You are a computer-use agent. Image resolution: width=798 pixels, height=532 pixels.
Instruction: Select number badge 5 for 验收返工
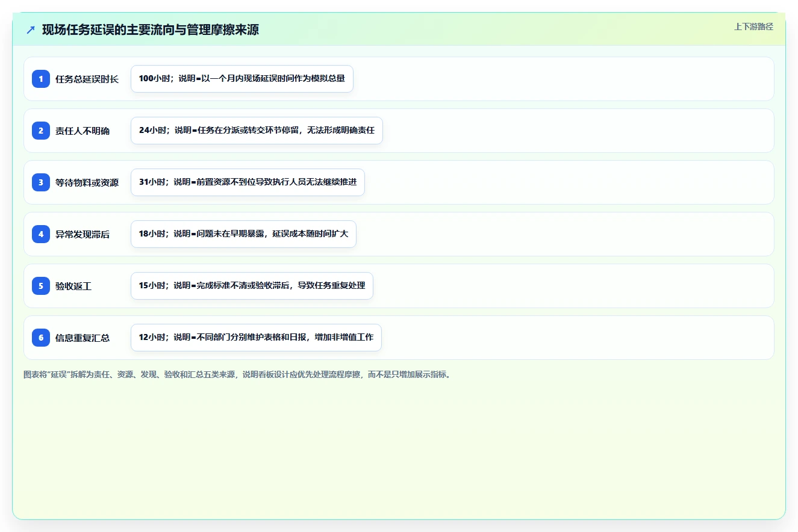(41, 286)
